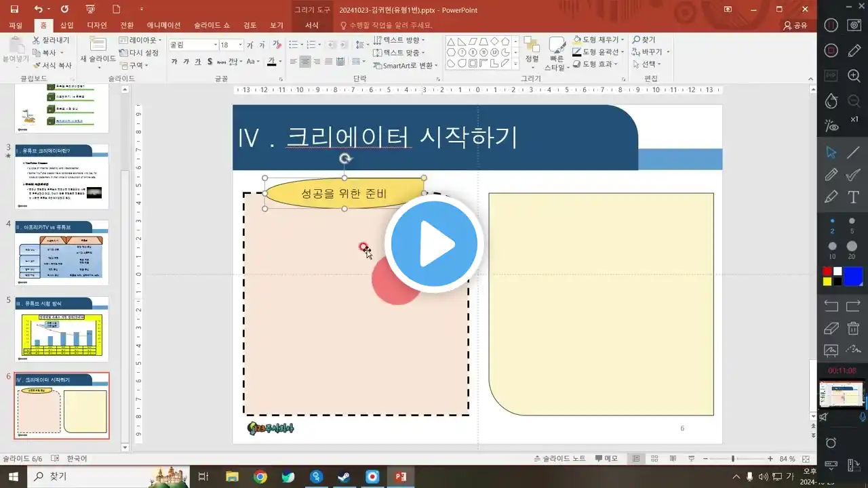Align paragraph text to the right
This screenshot has height=488, width=868.
pos(317,62)
